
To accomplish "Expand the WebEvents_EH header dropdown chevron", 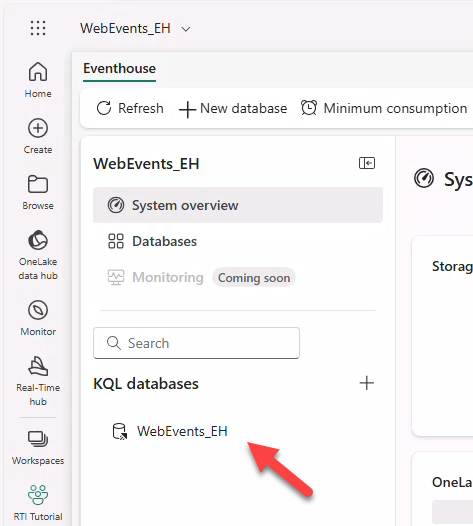I will pyautogui.click(x=186, y=29).
